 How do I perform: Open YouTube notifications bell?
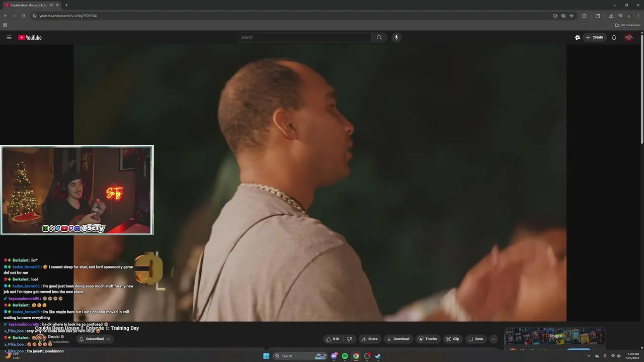click(x=614, y=37)
